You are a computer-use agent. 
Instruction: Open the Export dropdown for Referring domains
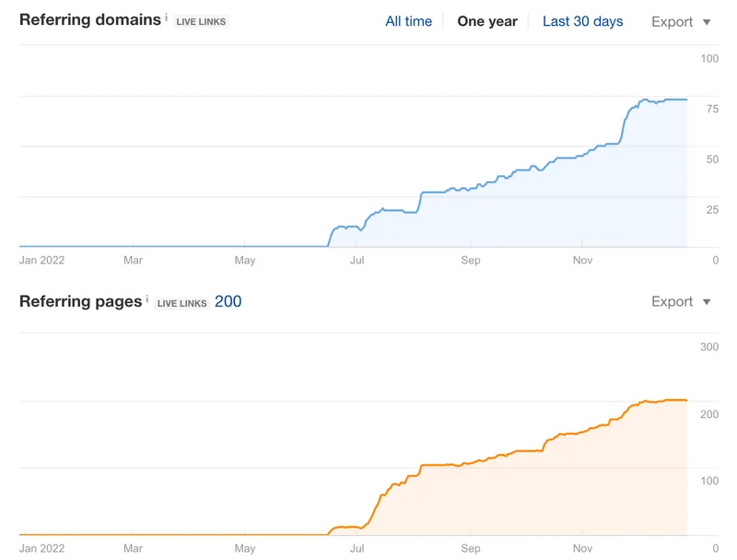[681, 22]
